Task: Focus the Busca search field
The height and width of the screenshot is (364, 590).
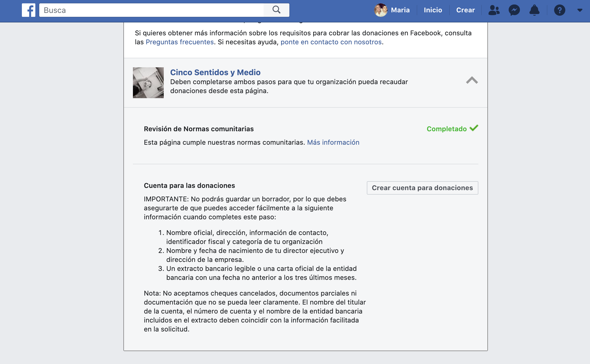Action: tap(151, 10)
